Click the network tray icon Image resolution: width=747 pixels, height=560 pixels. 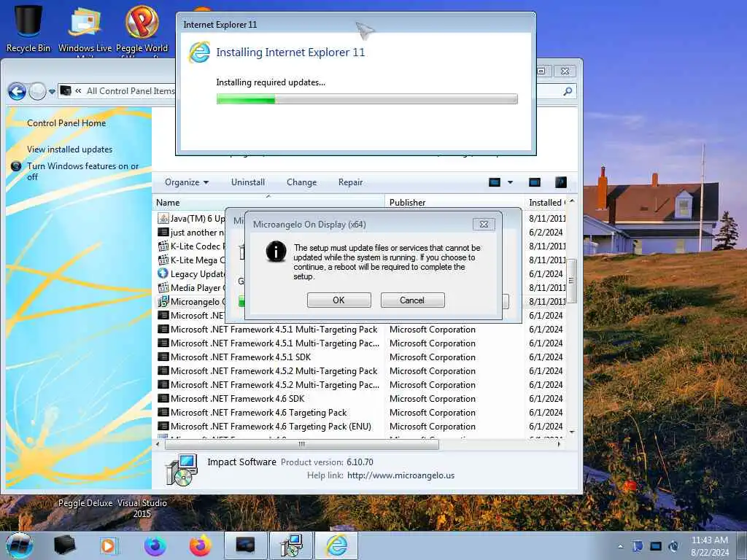pyautogui.click(x=656, y=546)
